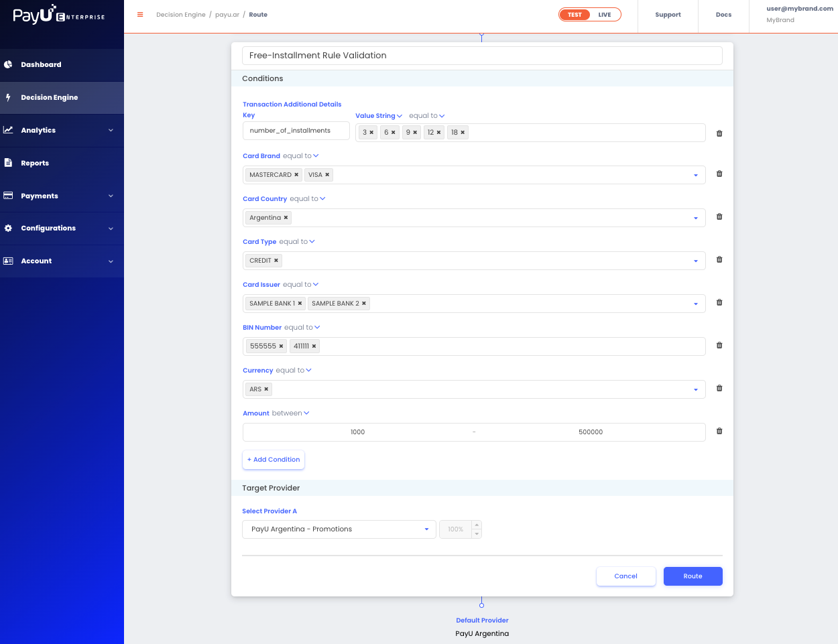Click the payu.ar breadcrumb
The width and height of the screenshot is (838, 644).
pyautogui.click(x=227, y=15)
